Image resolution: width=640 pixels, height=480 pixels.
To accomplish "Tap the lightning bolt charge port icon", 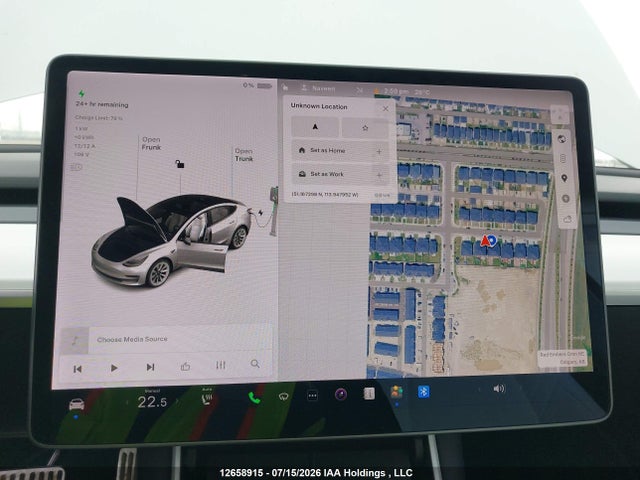I will [260, 213].
